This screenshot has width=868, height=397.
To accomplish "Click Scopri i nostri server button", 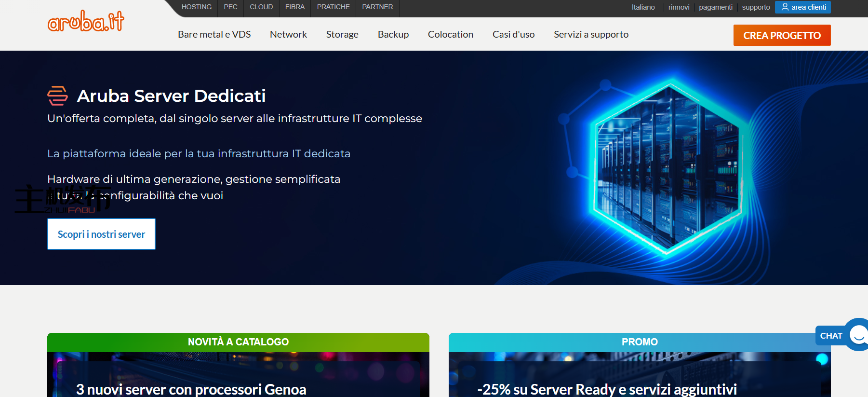I will pos(101,234).
